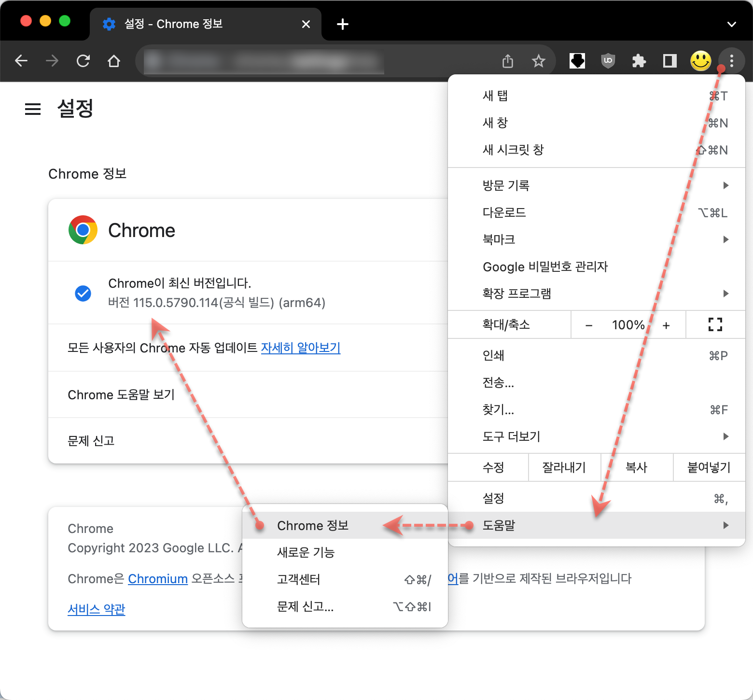This screenshot has height=700, width=753.
Task: Click the fullscreen zoom icon
Action: pyautogui.click(x=715, y=324)
